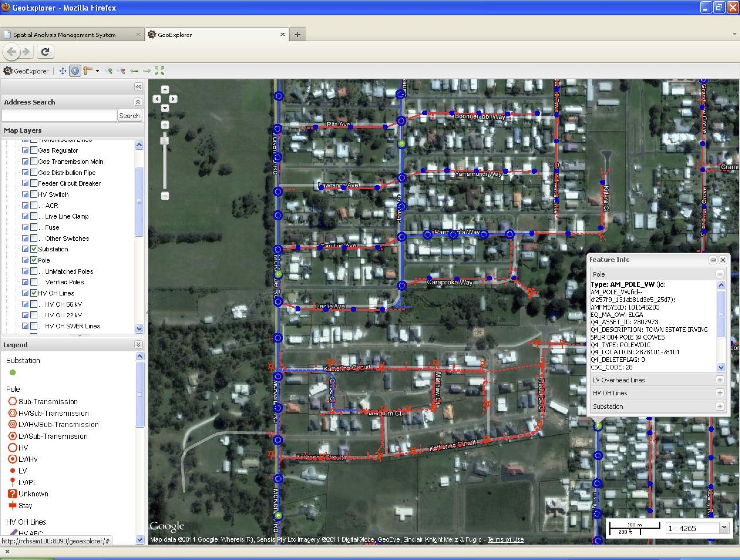The image size is (740, 560).
Task: Open the map scale dropdown
Action: [724, 528]
